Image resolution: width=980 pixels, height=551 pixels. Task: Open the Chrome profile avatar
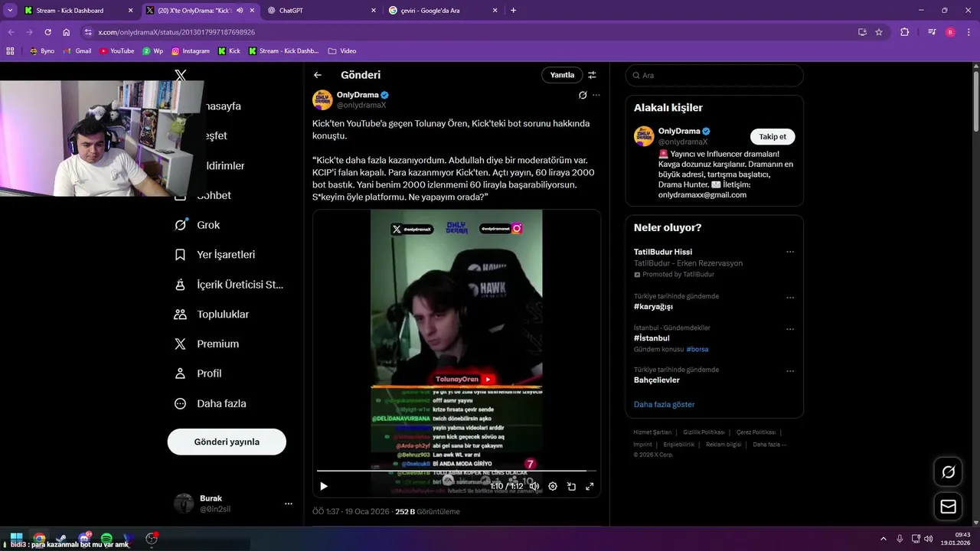pyautogui.click(x=950, y=32)
